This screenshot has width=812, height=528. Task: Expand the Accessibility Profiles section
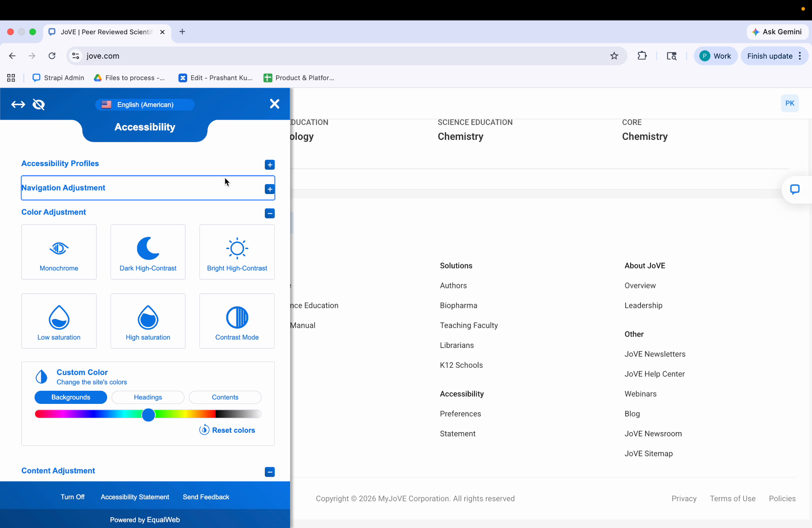pyautogui.click(x=270, y=165)
